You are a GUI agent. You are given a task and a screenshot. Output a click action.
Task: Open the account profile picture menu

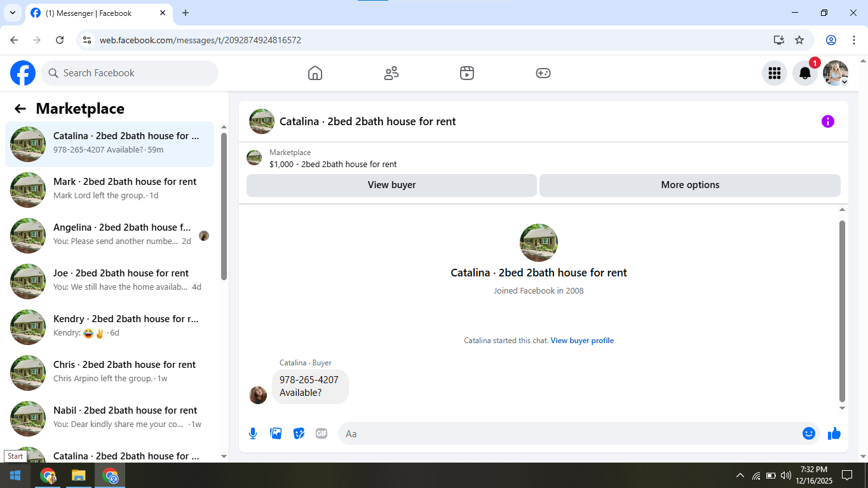pyautogui.click(x=836, y=73)
